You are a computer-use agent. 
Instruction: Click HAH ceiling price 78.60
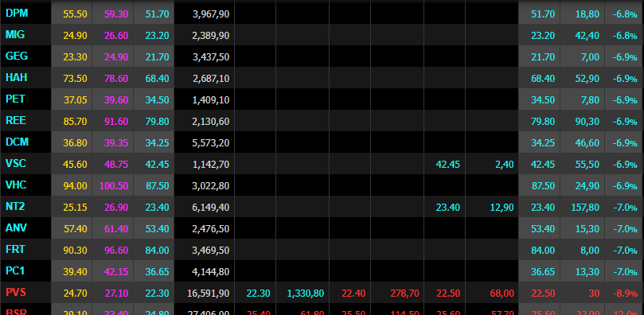click(116, 78)
